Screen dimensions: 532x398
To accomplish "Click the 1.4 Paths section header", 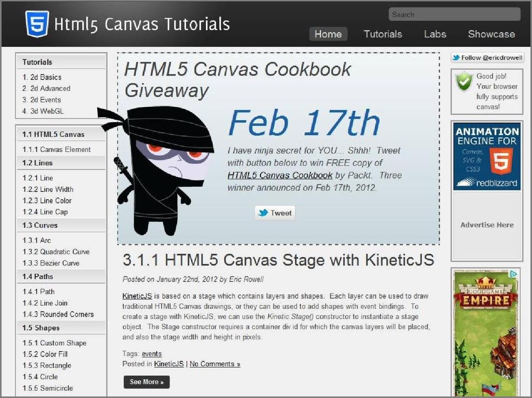I will (61, 277).
